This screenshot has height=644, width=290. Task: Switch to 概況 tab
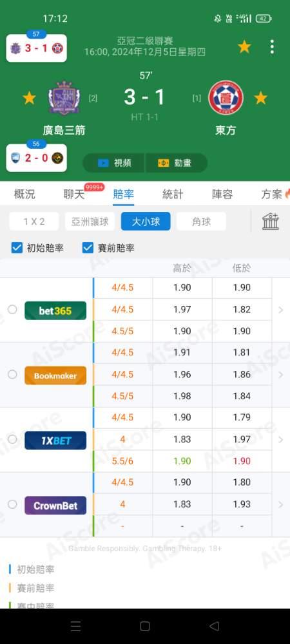click(24, 194)
